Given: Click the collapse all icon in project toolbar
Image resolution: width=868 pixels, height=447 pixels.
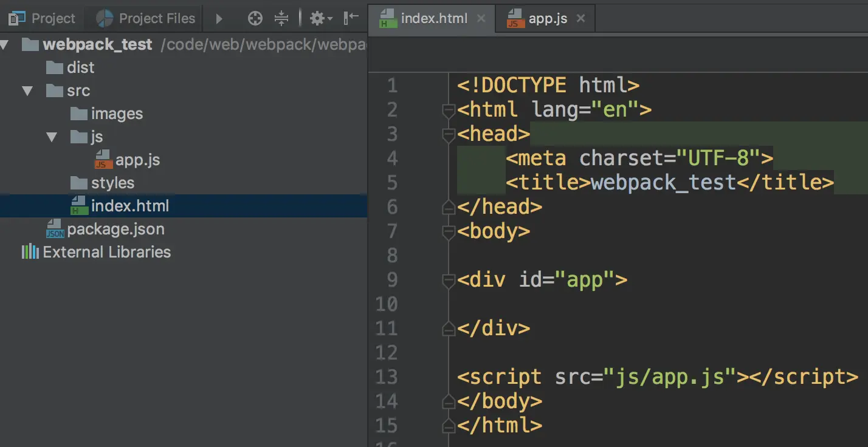Looking at the screenshot, I should (281, 18).
